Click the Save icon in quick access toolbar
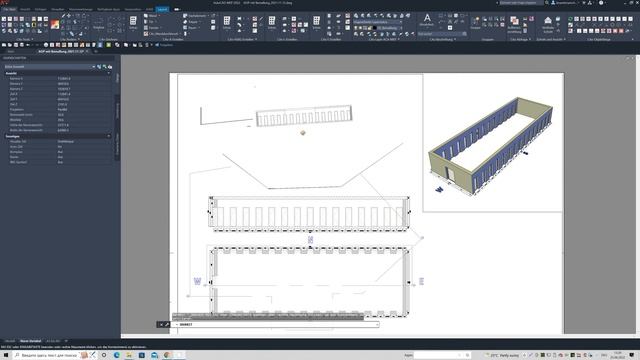640x360 pixels. 16,45
